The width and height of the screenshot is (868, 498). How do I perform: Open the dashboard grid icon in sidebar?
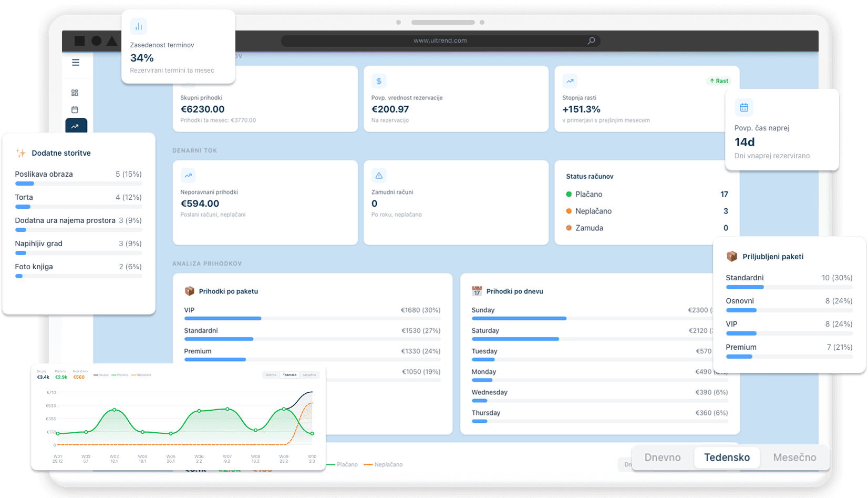[x=75, y=93]
